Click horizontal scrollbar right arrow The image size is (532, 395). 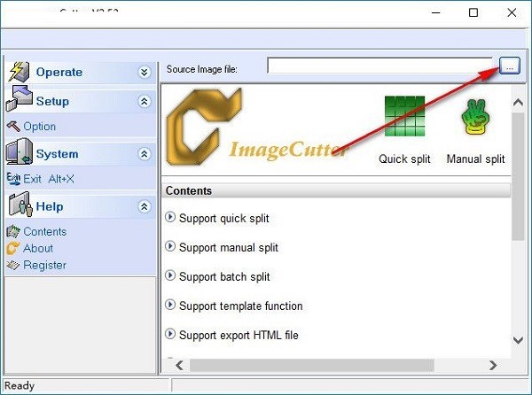[x=493, y=365]
